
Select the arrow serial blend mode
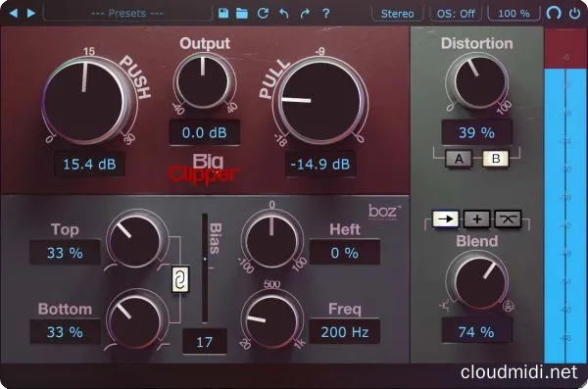(x=446, y=219)
